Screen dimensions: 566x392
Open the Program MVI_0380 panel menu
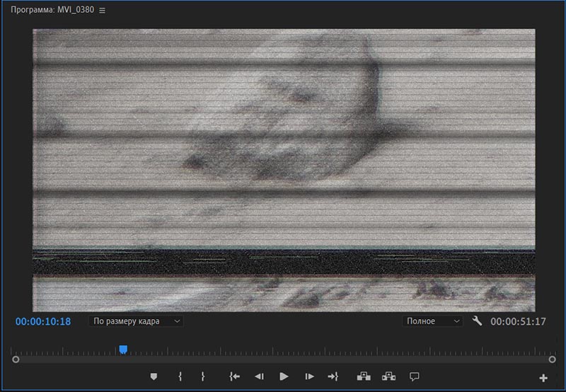coord(102,11)
